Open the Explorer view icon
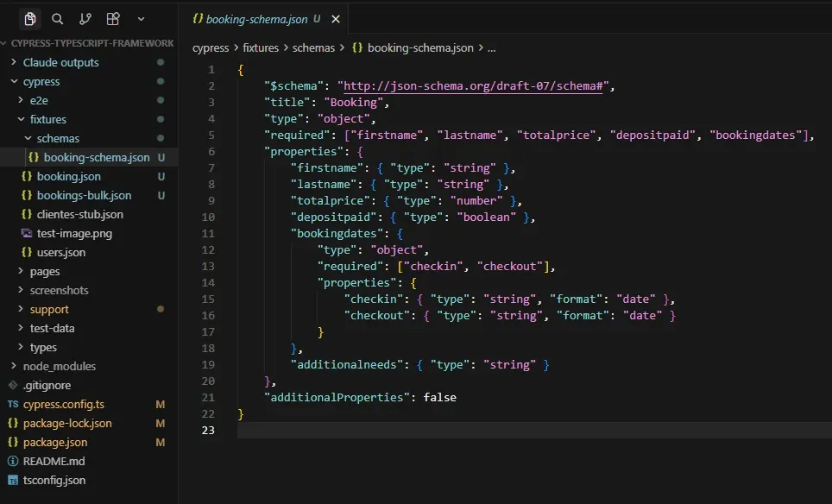 coord(30,19)
